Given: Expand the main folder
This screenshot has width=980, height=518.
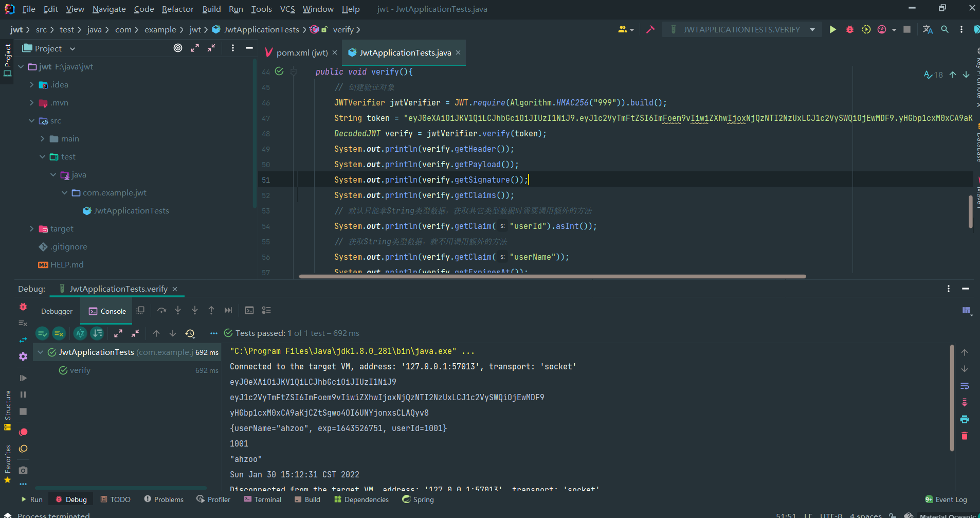Looking at the screenshot, I should 43,139.
